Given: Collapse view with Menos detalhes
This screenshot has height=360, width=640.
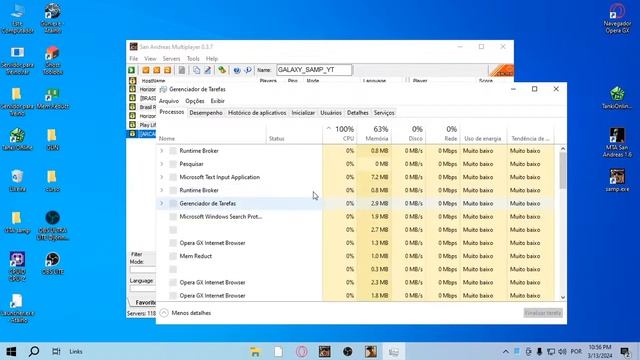Looking at the screenshot, I should (186, 313).
